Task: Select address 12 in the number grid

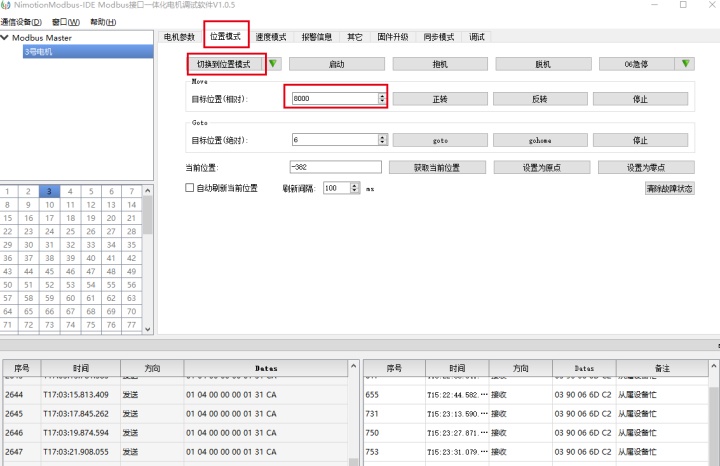Action: point(91,204)
